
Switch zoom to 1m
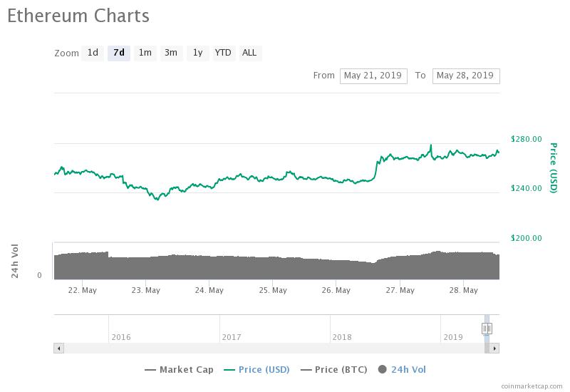click(145, 53)
